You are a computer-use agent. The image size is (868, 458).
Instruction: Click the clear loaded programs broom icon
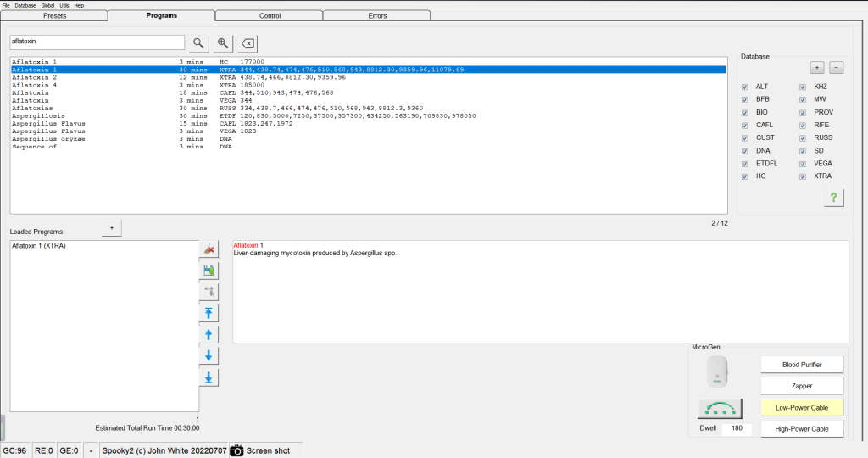pyautogui.click(x=209, y=249)
